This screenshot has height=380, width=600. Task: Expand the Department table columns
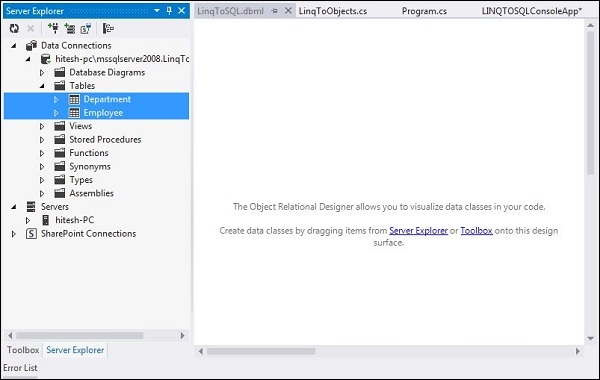point(56,99)
